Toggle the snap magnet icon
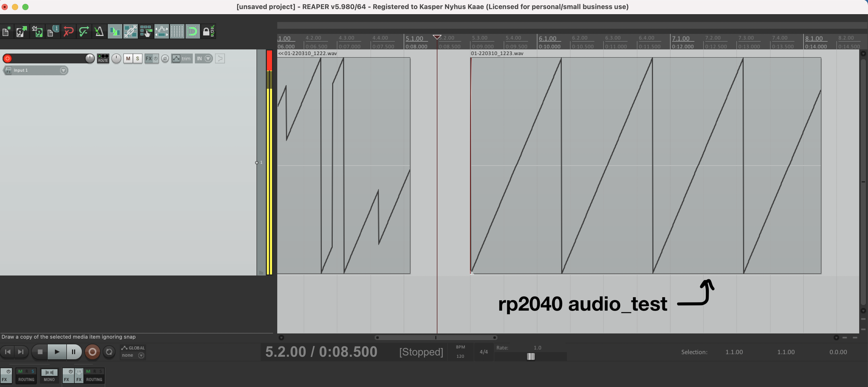 (193, 32)
